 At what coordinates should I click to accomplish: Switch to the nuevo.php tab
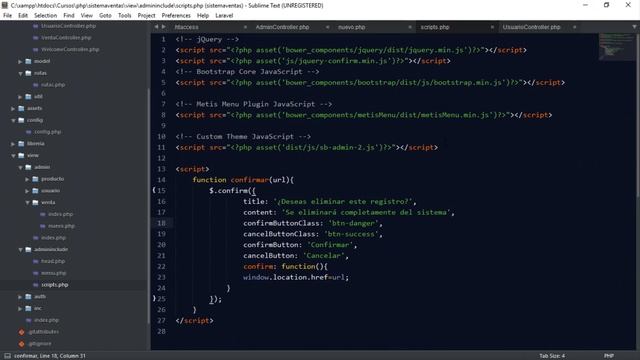351,27
